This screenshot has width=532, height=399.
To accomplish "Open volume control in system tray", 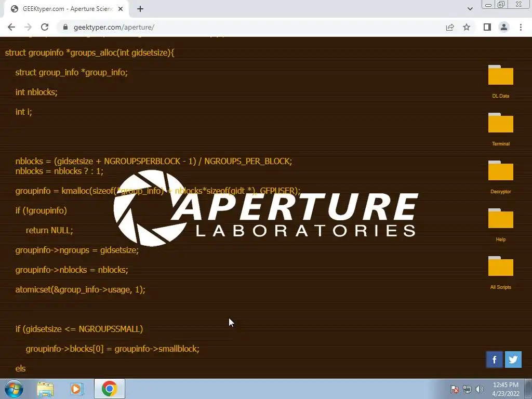I will [479, 389].
